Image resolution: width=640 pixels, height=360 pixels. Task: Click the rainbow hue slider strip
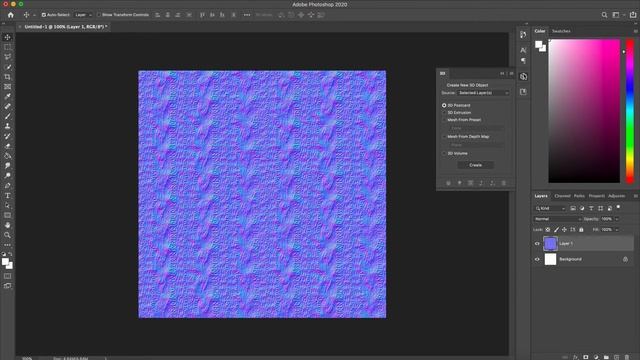[x=630, y=111]
